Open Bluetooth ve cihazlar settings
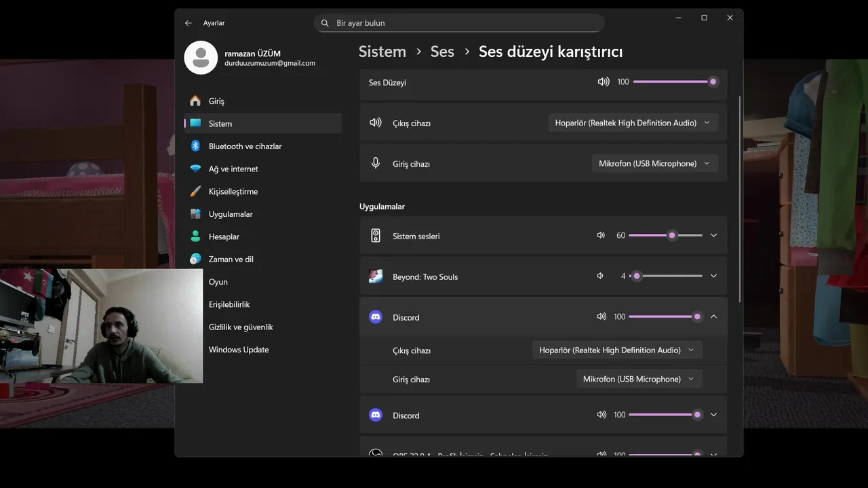Viewport: 868px width, 488px height. [x=245, y=146]
